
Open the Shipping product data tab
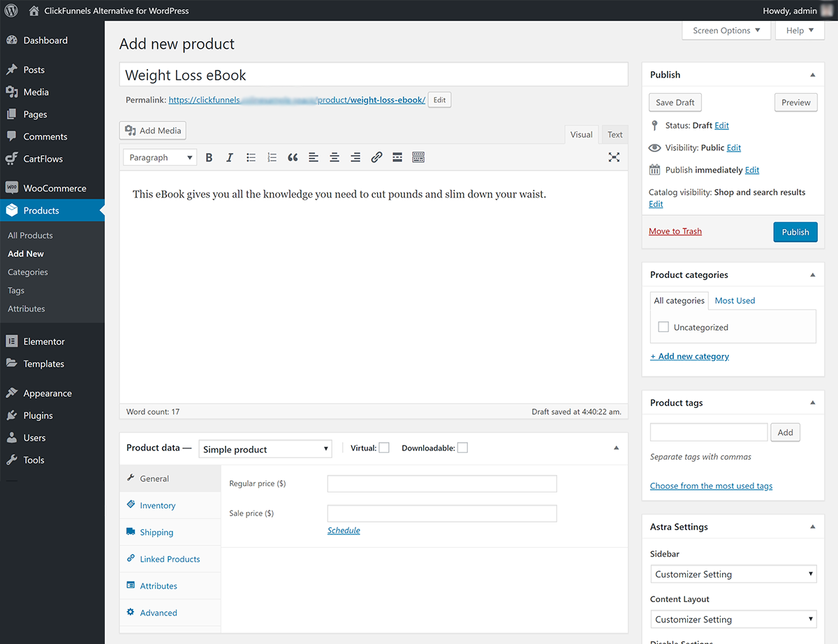pyautogui.click(x=170, y=532)
